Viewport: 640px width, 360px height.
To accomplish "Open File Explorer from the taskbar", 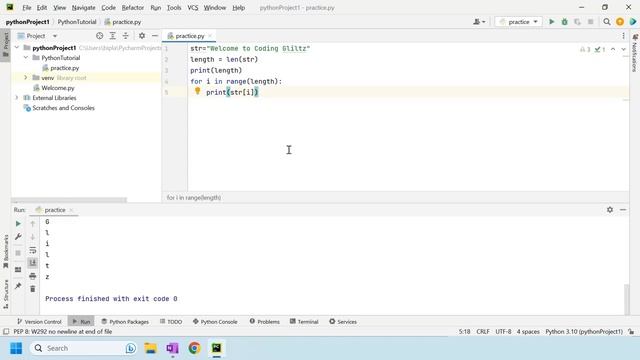I will tap(151, 348).
